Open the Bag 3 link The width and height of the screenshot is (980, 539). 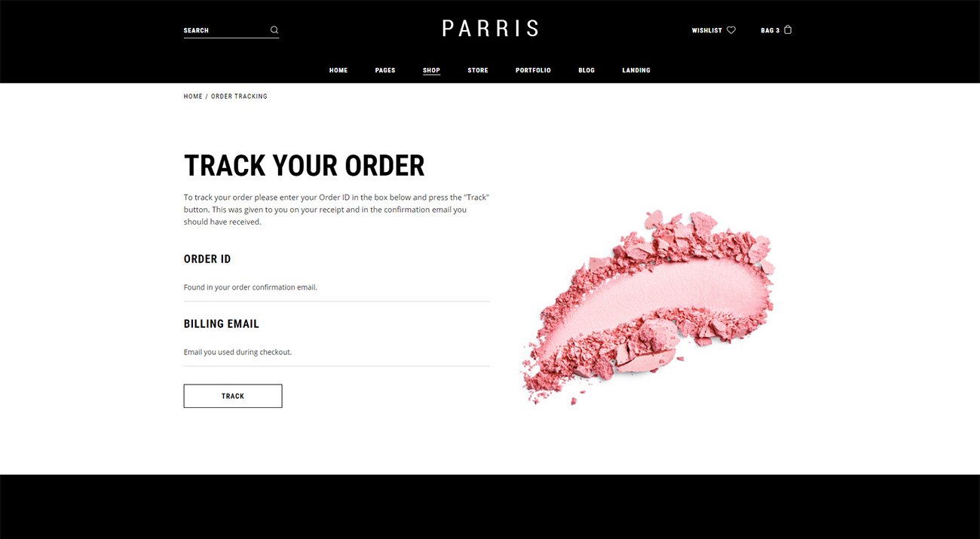(770, 30)
